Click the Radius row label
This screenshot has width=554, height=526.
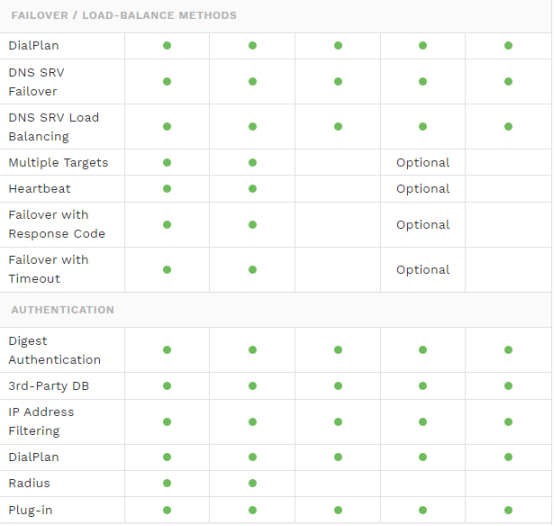[29, 483]
